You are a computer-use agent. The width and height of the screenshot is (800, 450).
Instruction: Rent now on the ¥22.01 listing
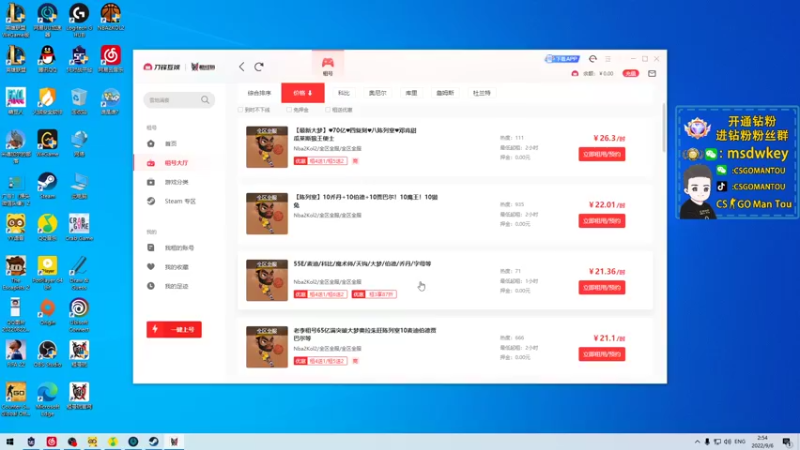[602, 221]
